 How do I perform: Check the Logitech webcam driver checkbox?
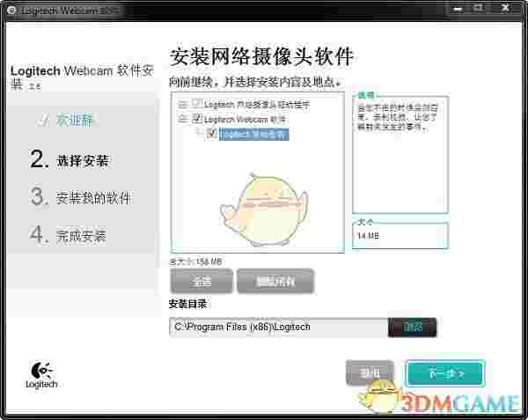point(197,103)
